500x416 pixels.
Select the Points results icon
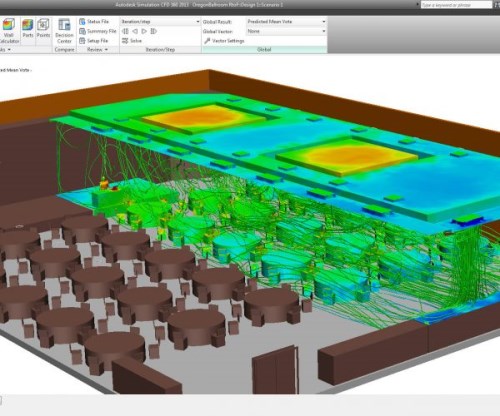click(43, 29)
